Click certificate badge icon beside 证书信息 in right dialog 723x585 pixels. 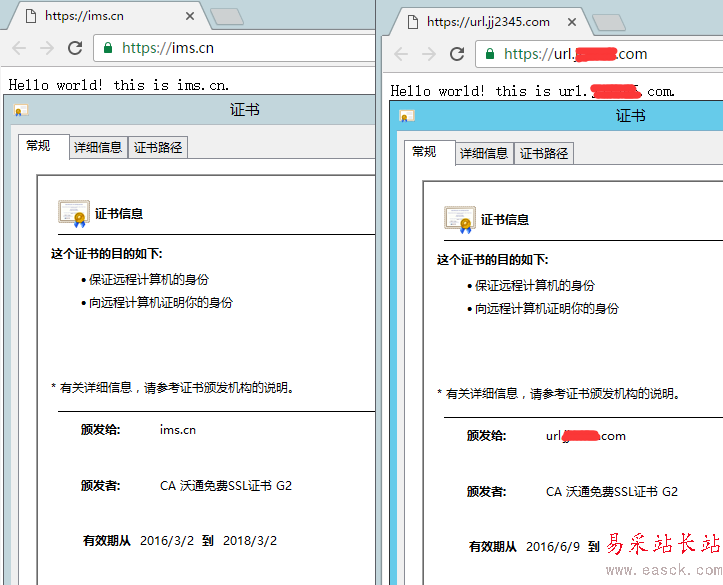coord(460,219)
